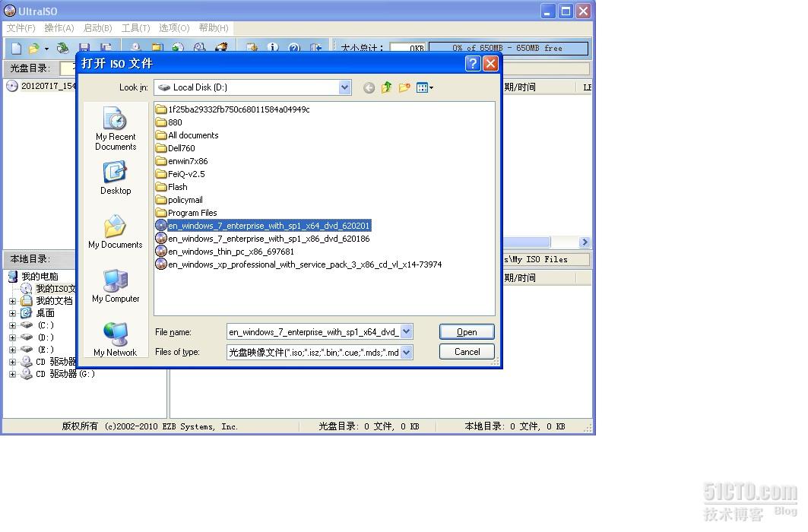Expand the 我的文档 tree node
This screenshot has height=532, width=808.
tap(12, 301)
